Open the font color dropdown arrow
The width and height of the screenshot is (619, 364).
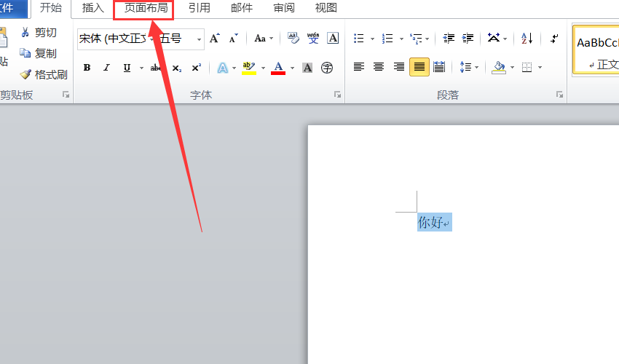pos(293,68)
